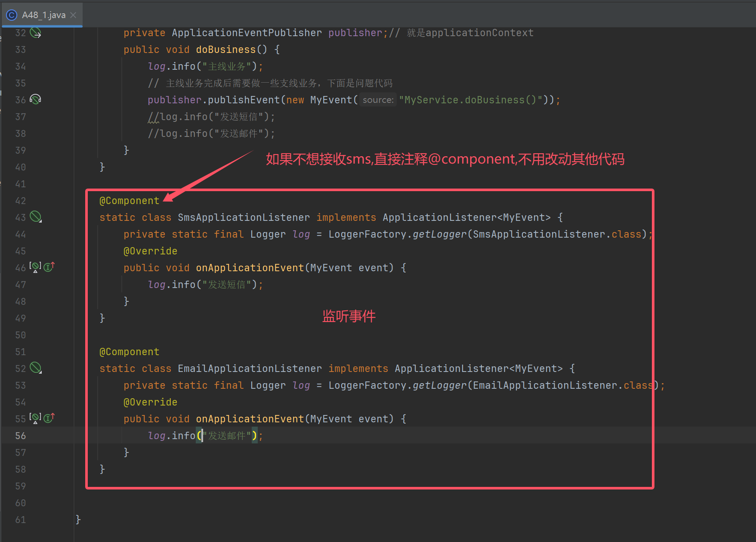Click the Spring bean gutter icon on line 43
756x542 pixels.
[x=36, y=217]
